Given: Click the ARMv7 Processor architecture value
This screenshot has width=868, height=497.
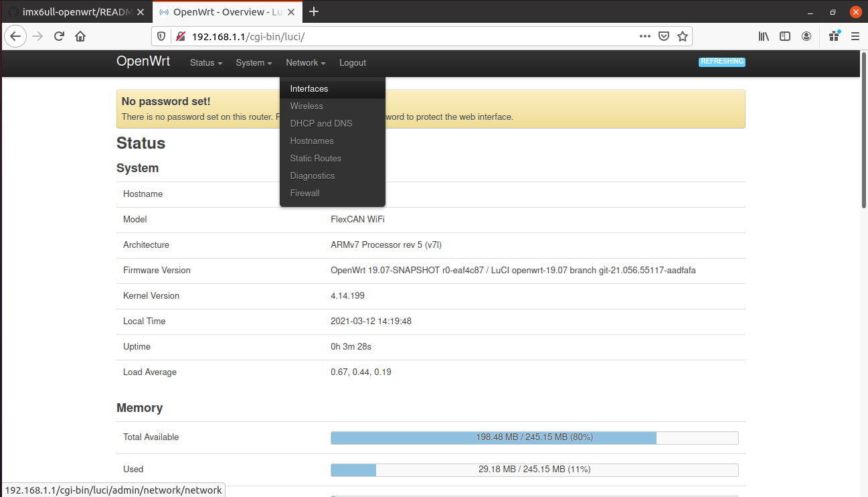Looking at the screenshot, I should tap(386, 244).
